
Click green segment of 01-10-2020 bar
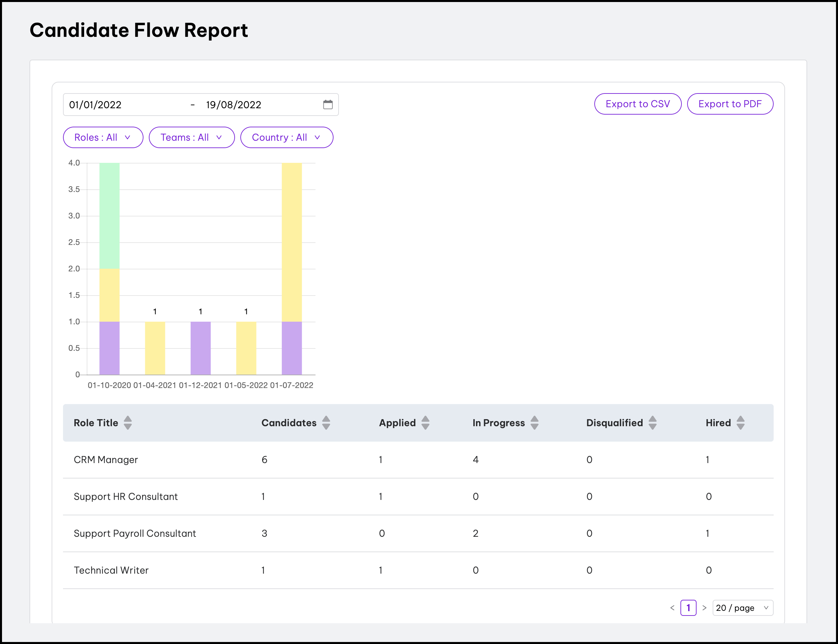coord(109,216)
